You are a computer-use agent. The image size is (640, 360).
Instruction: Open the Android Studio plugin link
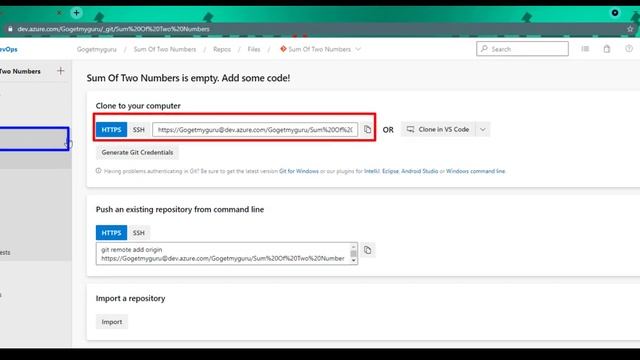pos(420,171)
